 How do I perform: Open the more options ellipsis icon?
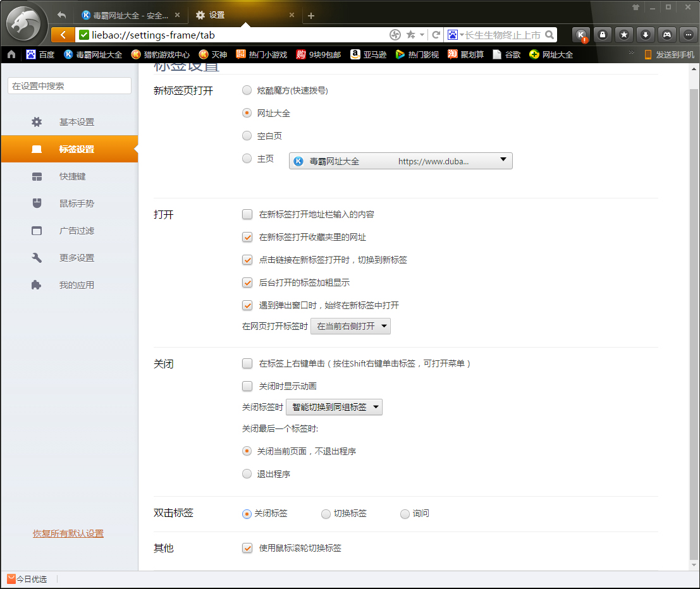(688, 35)
